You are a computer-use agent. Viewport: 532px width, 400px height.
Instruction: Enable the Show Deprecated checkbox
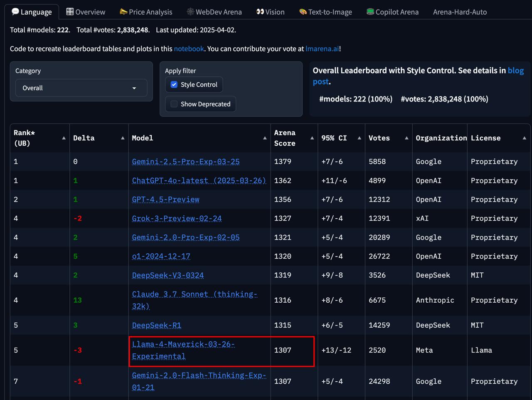(x=174, y=104)
